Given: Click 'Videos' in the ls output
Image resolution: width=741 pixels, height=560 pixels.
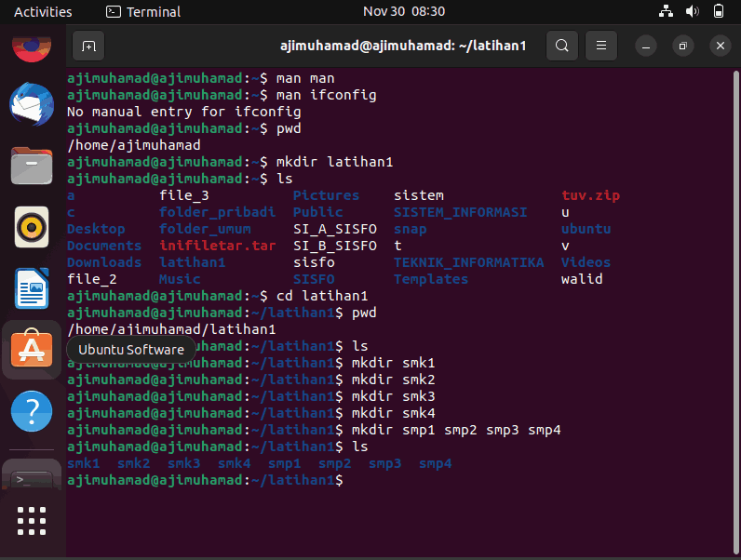Looking at the screenshot, I should coord(586,262).
